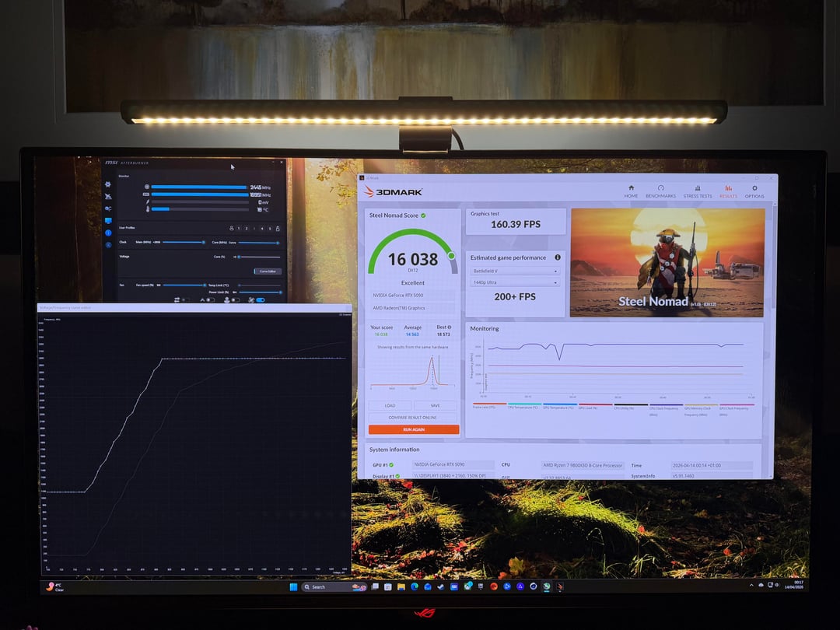Screen dimensions: 840x630
Task: Click the Windows Start button on taskbar
Action: coord(293,586)
